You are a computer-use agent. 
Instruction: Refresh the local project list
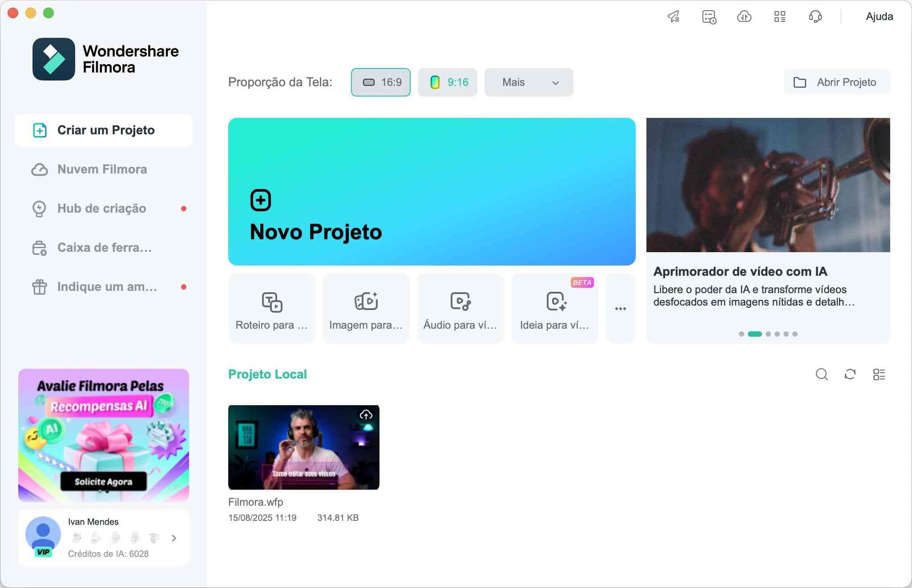pos(851,375)
